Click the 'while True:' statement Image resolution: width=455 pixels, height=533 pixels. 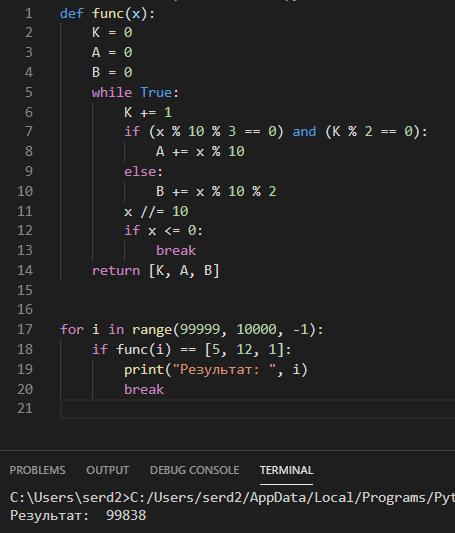(135, 92)
